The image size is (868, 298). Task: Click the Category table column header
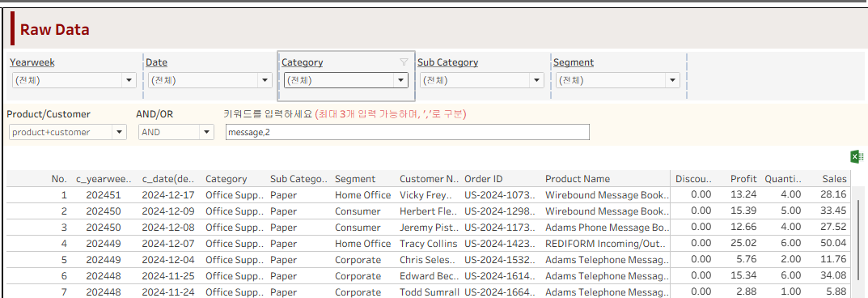[x=227, y=179]
